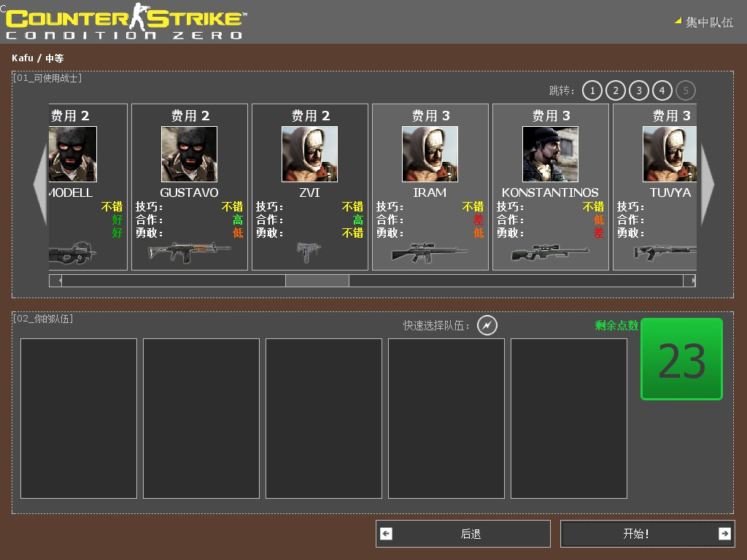This screenshot has width=747, height=560.
Task: Click the GUSTAVO name label
Action: click(x=189, y=192)
